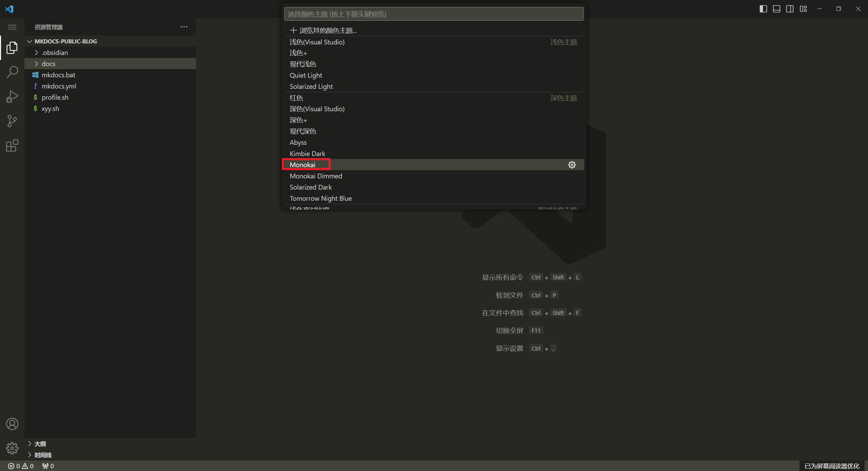Expand the .obsidian folder
The width and height of the screenshot is (868, 471).
tap(110, 53)
